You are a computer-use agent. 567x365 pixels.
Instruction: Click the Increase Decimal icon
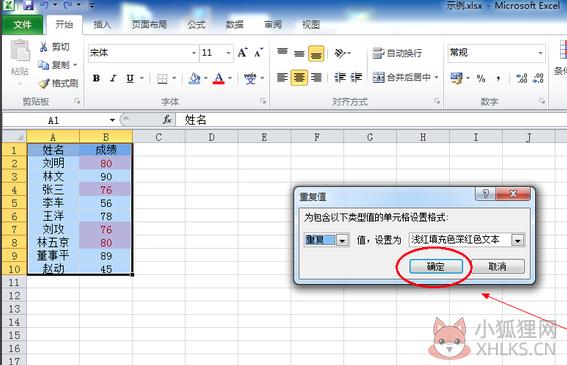coord(521,78)
